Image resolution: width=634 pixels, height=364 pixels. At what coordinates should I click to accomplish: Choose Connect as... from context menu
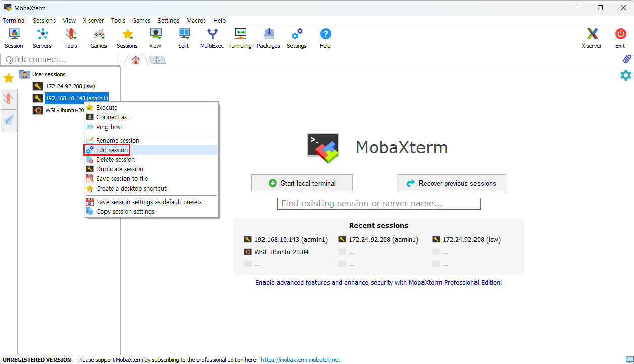pos(151,117)
